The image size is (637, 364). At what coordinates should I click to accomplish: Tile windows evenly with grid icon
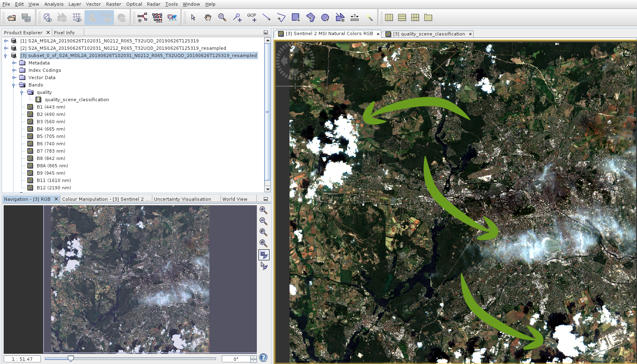pos(415,18)
